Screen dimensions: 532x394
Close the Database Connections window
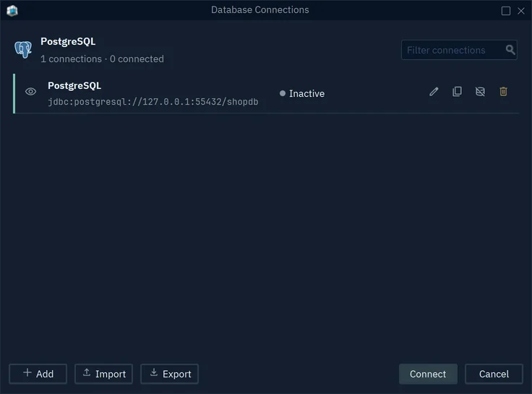pyautogui.click(x=521, y=11)
